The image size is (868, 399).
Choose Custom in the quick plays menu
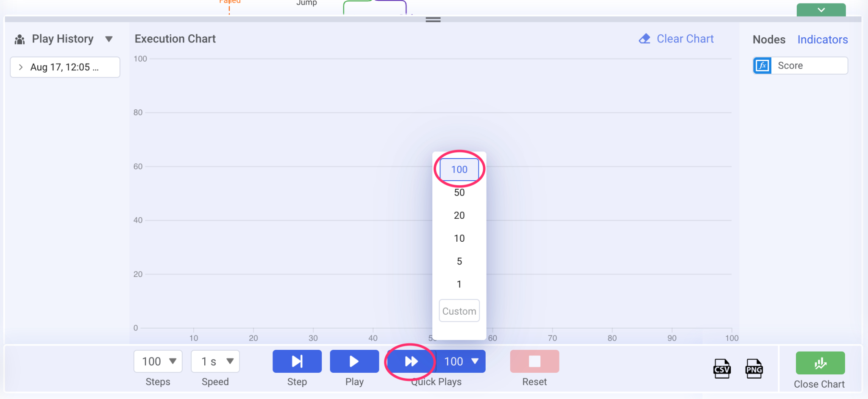point(459,310)
